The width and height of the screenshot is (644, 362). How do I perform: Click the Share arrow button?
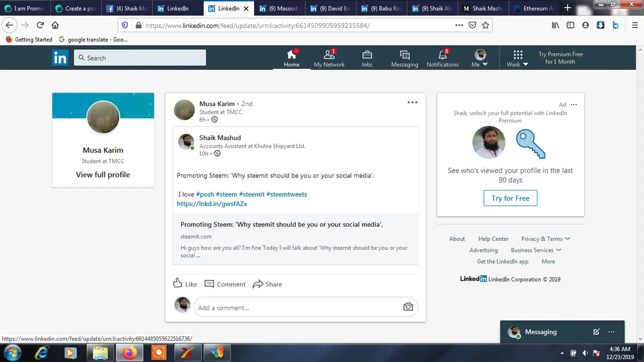(x=267, y=284)
